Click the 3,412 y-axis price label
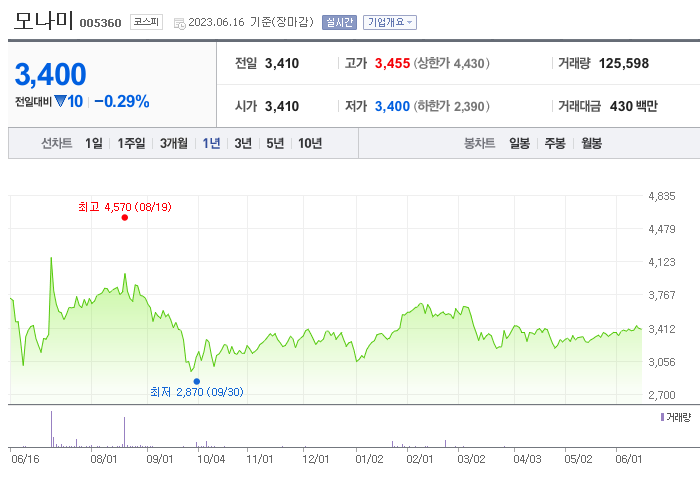The width and height of the screenshot is (700, 482). (662, 329)
